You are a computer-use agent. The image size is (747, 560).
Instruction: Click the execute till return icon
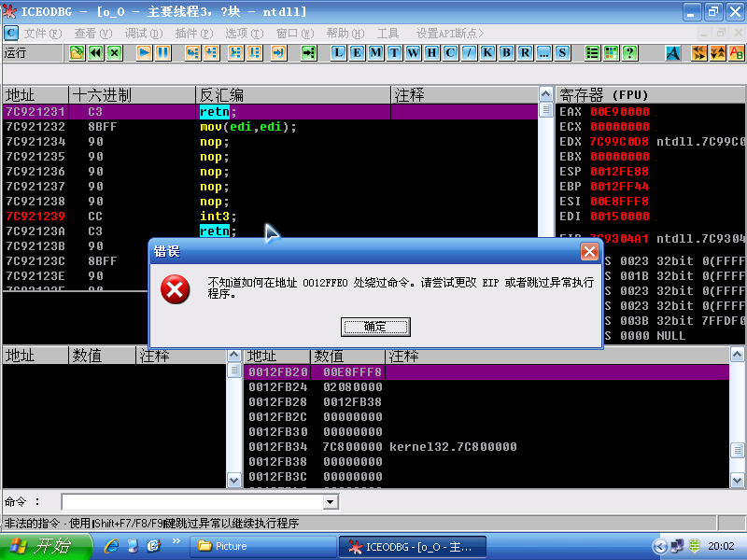coord(278,53)
